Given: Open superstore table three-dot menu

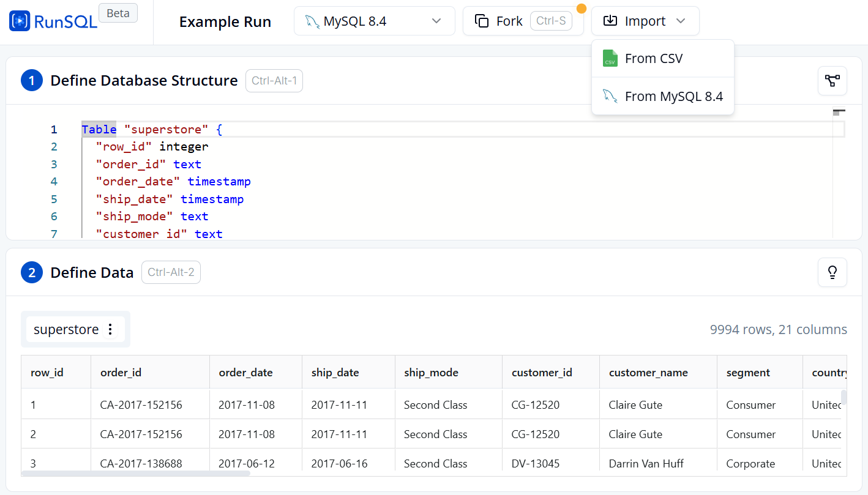Looking at the screenshot, I should click(110, 329).
